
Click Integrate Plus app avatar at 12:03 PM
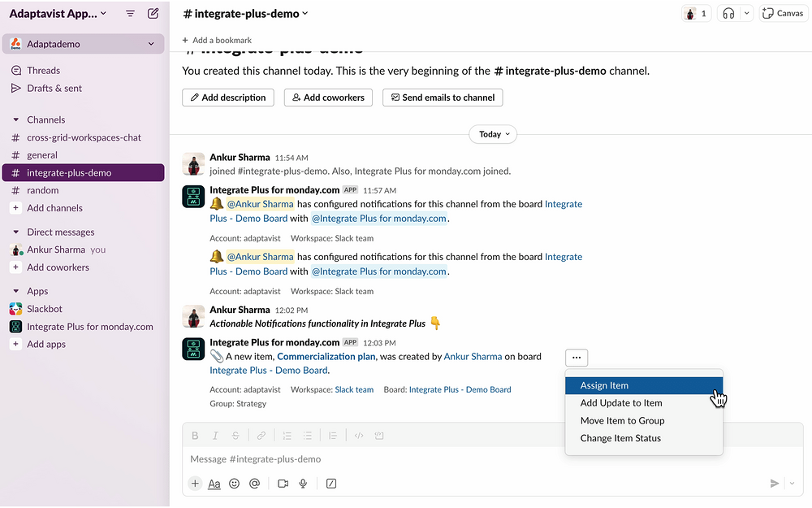(x=193, y=349)
